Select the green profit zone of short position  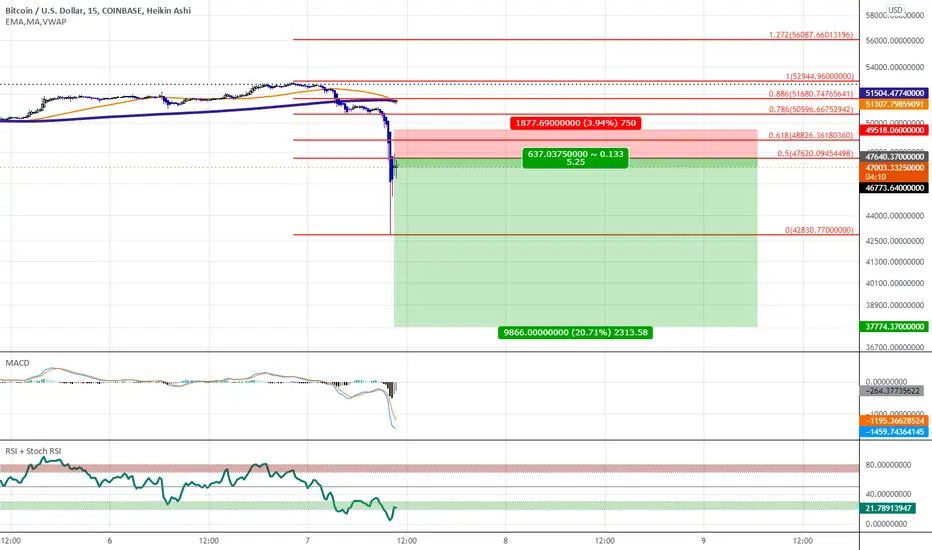(575, 244)
